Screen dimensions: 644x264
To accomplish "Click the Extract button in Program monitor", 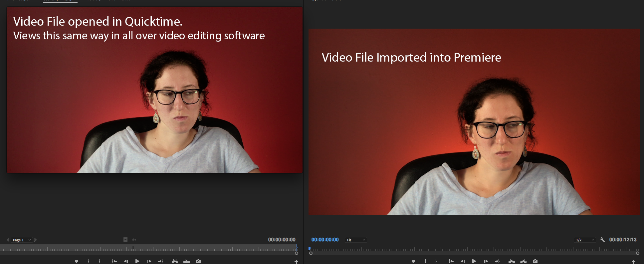I will [x=523, y=261].
